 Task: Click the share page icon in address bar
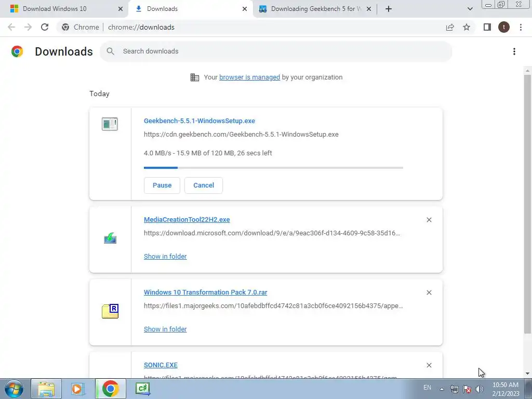[450, 27]
